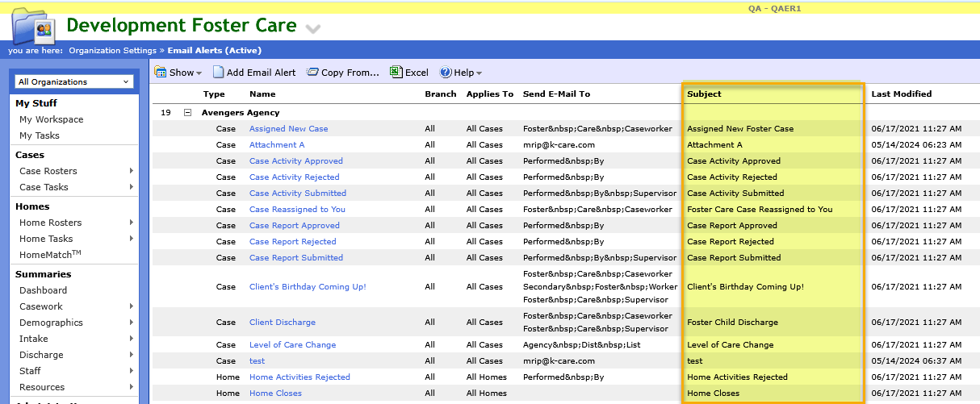This screenshot has width=980, height=404.
Task: Open the Case Activity Rejected alert
Action: click(295, 177)
